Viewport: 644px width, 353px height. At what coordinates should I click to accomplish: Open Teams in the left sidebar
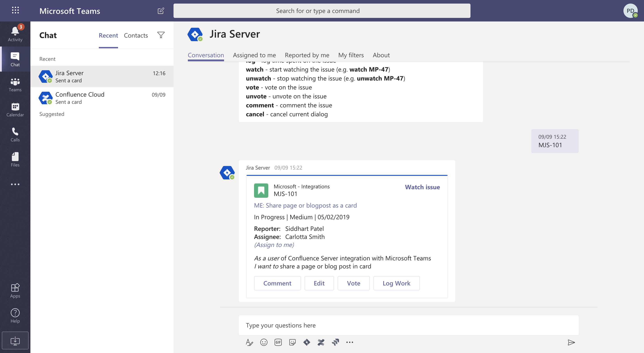click(15, 85)
